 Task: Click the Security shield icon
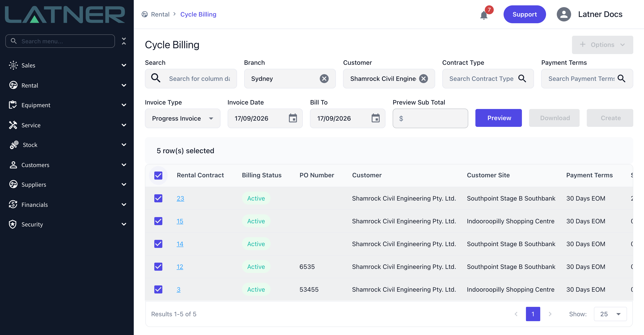click(13, 224)
